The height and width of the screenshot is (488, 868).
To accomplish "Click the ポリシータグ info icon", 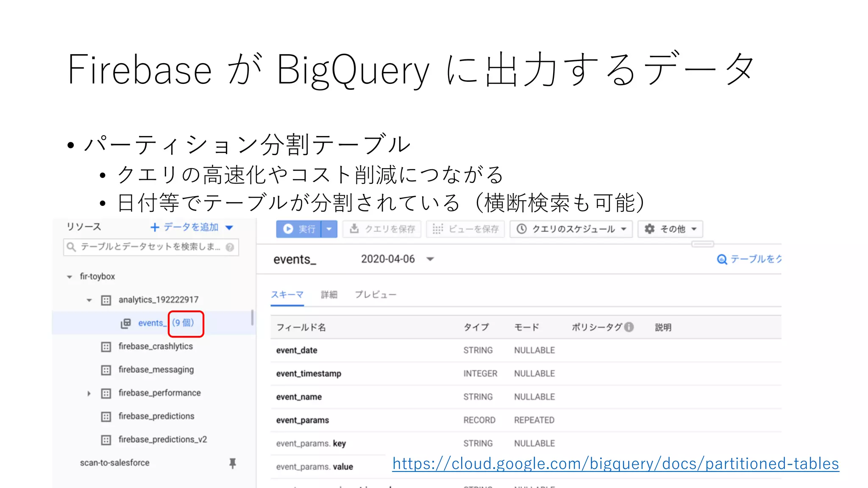I will tap(629, 327).
